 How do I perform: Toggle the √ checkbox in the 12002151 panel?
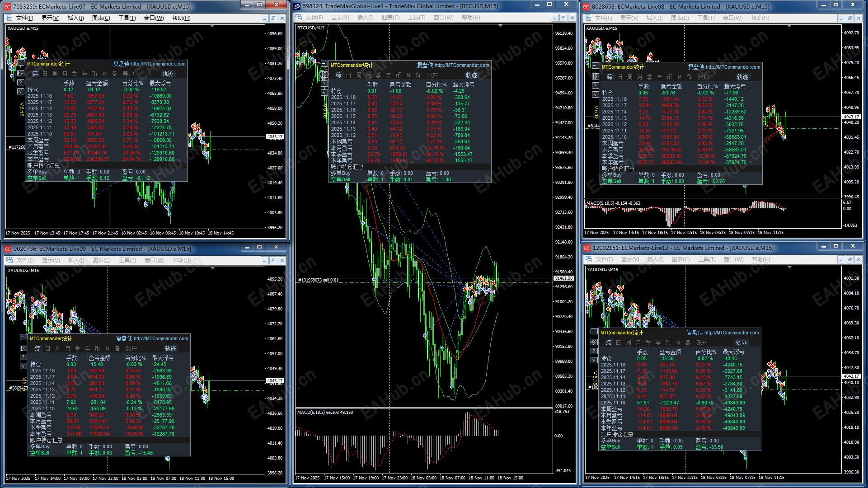click(x=594, y=360)
